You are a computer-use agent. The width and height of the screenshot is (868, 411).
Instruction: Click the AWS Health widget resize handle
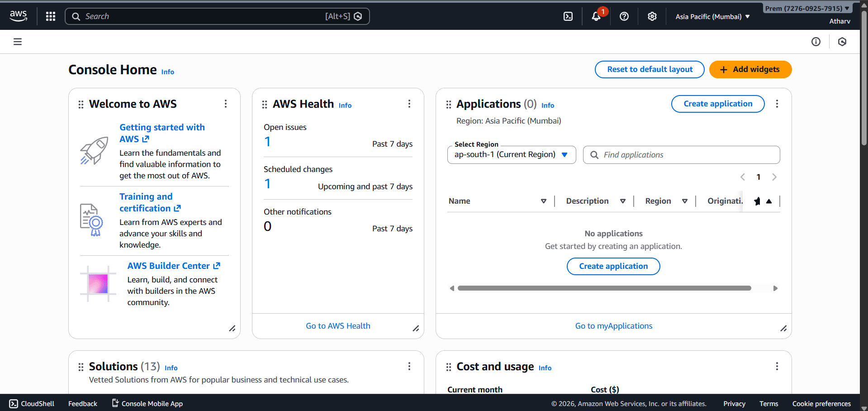[416, 329]
